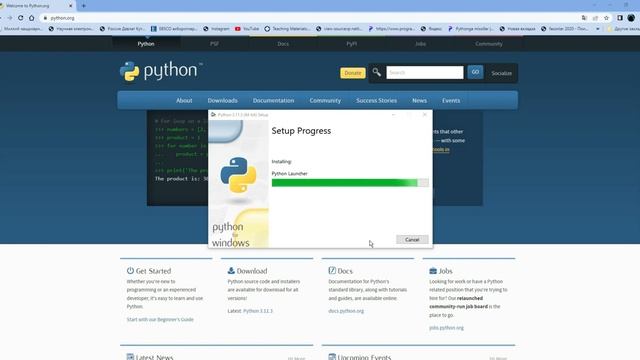Image resolution: width=640 pixels, height=360 pixels.
Task: Open Events in the main navigation
Action: [x=451, y=100]
